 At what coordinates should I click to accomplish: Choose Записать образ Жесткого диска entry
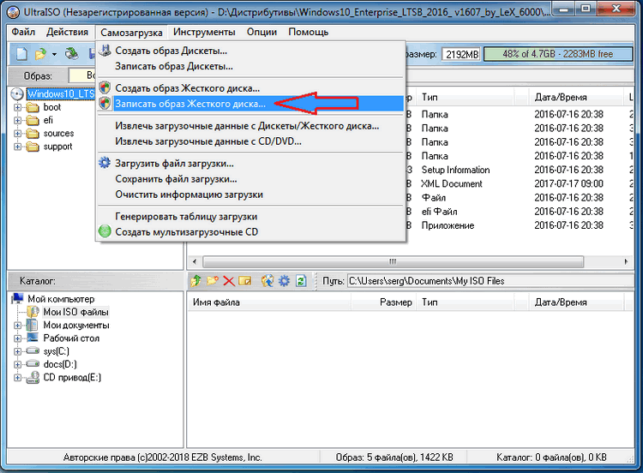click(251, 103)
